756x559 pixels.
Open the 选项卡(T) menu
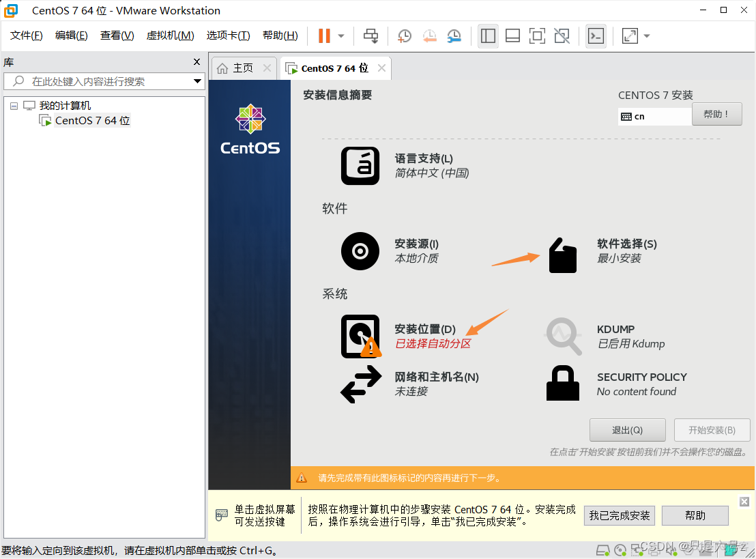point(228,35)
